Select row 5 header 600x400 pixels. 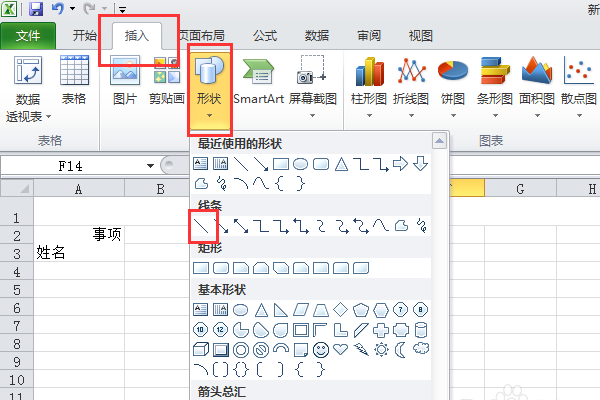pos(17,290)
